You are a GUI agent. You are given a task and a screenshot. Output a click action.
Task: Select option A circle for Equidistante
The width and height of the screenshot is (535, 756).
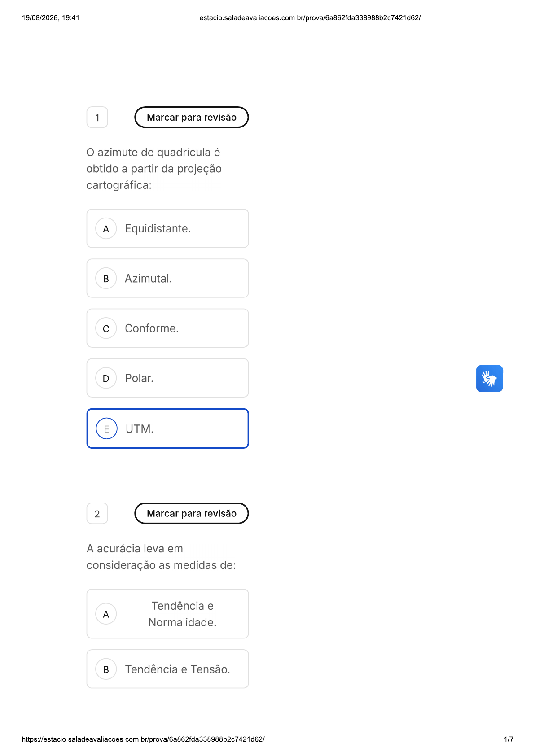(x=106, y=229)
